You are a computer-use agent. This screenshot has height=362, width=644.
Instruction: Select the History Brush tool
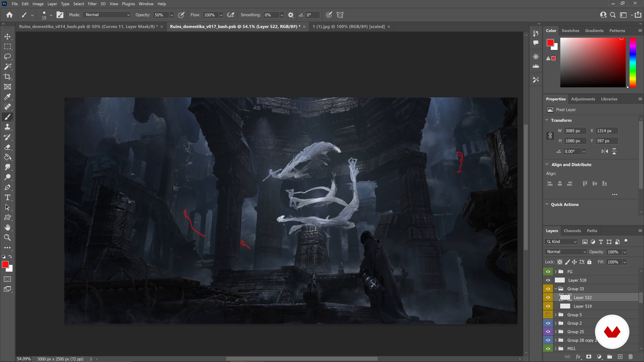(8, 137)
